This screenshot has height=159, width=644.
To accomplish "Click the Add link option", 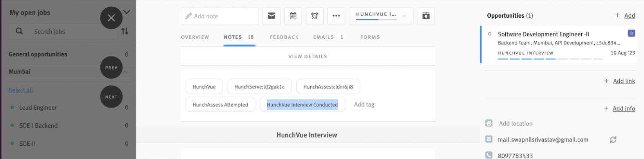I will click(x=624, y=81).
